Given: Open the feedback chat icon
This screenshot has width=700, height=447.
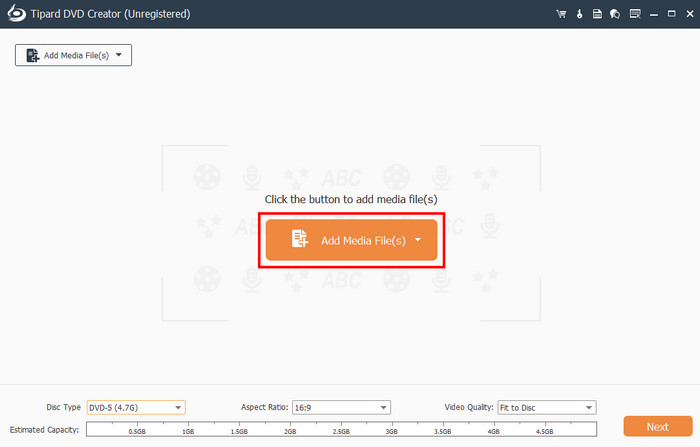Looking at the screenshot, I should tap(615, 14).
